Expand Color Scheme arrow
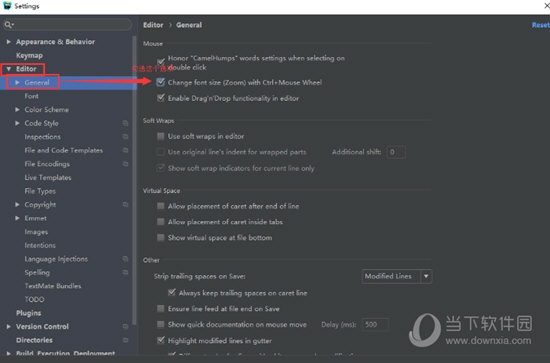550x363 pixels. click(x=17, y=109)
